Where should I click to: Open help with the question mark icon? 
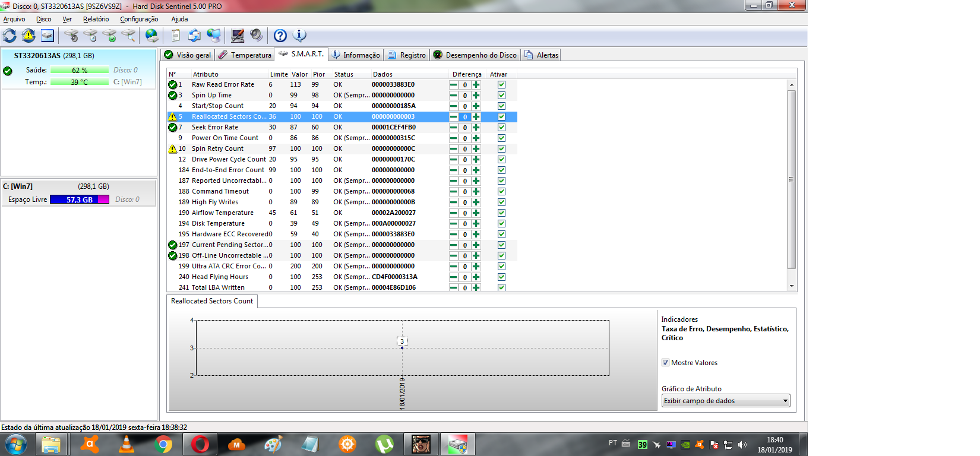pos(280,36)
